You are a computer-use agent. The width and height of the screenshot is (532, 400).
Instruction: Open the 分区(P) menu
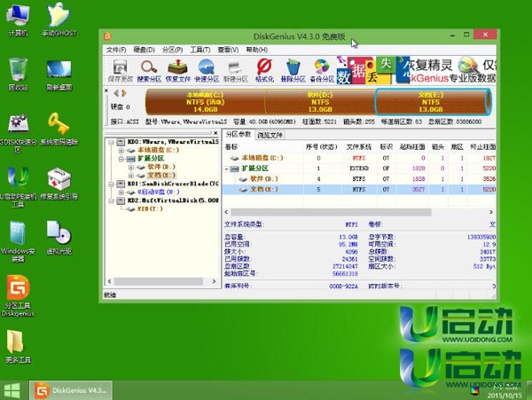click(172, 50)
